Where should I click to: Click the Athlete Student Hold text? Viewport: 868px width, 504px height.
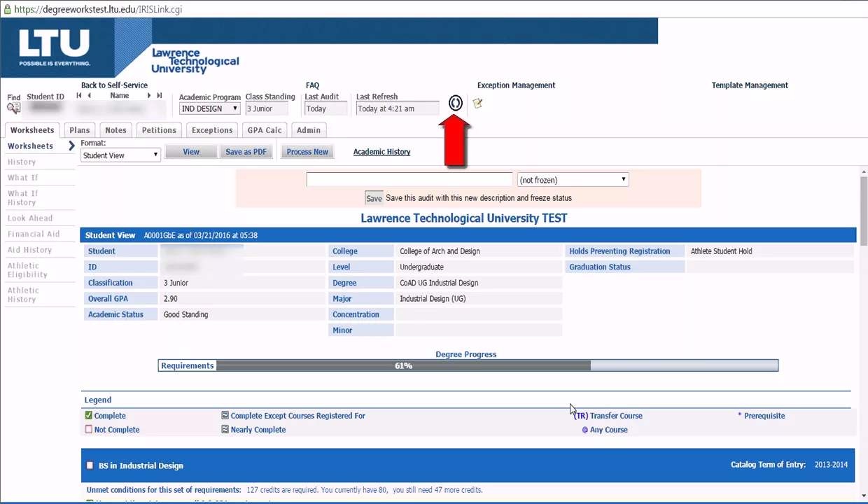click(721, 251)
